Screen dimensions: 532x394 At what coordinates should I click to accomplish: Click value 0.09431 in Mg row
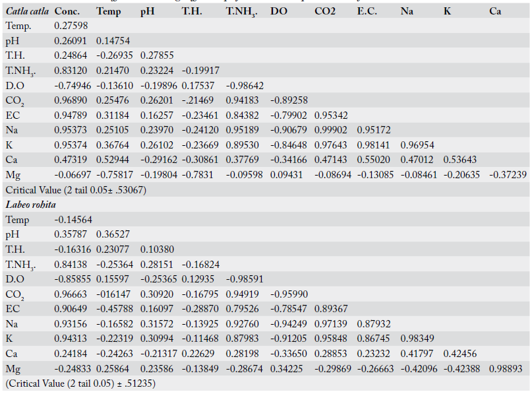coord(286,175)
